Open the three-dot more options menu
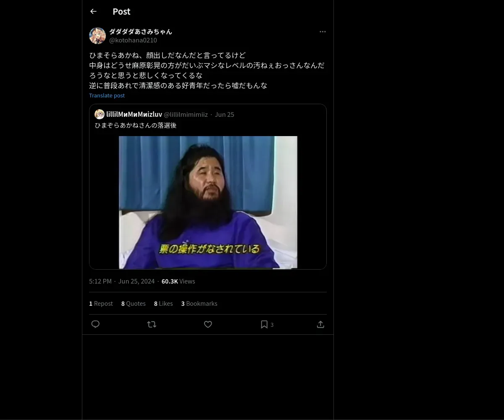This screenshot has height=420, width=504. click(323, 31)
